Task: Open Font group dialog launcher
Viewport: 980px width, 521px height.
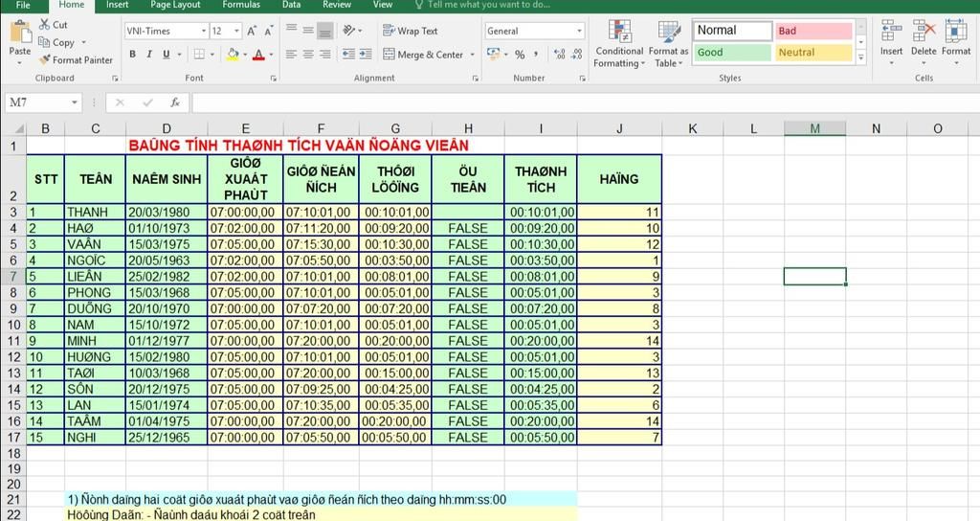Action: [273, 79]
